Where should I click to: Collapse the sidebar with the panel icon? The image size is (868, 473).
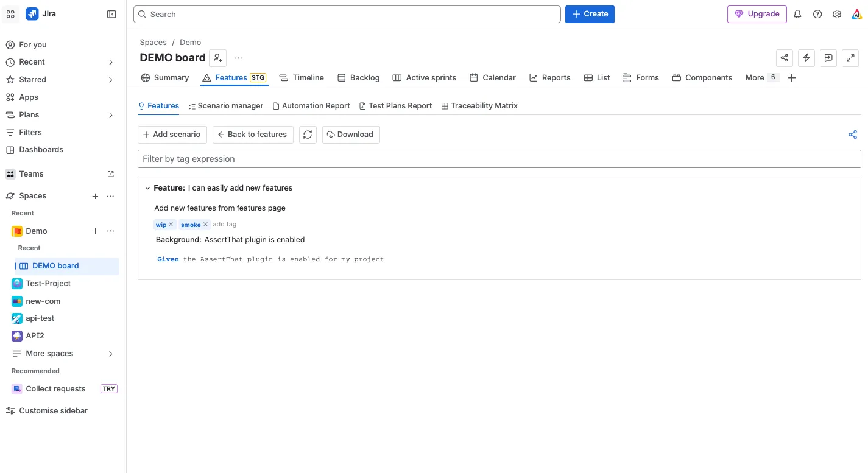tap(111, 14)
